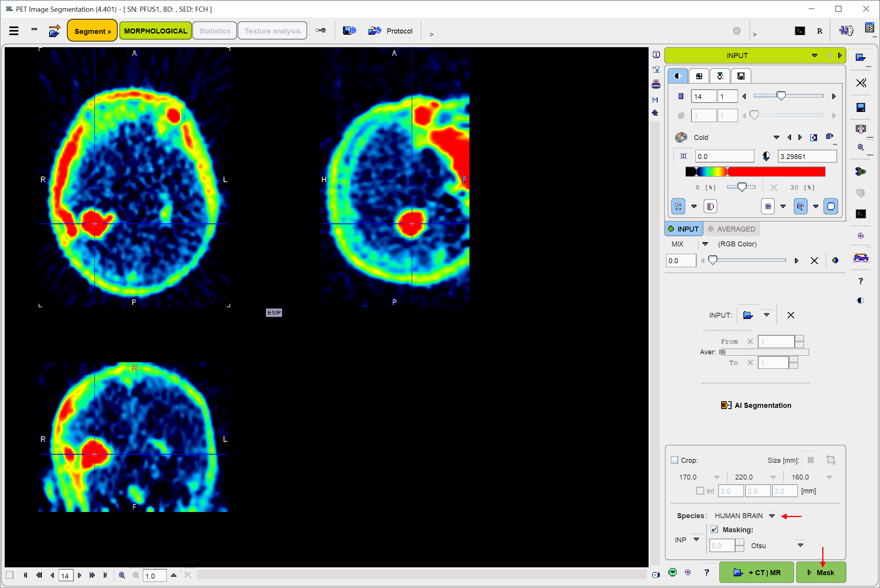Click the green circular check icon at the bottom
880x588 pixels.
pyautogui.click(x=672, y=572)
